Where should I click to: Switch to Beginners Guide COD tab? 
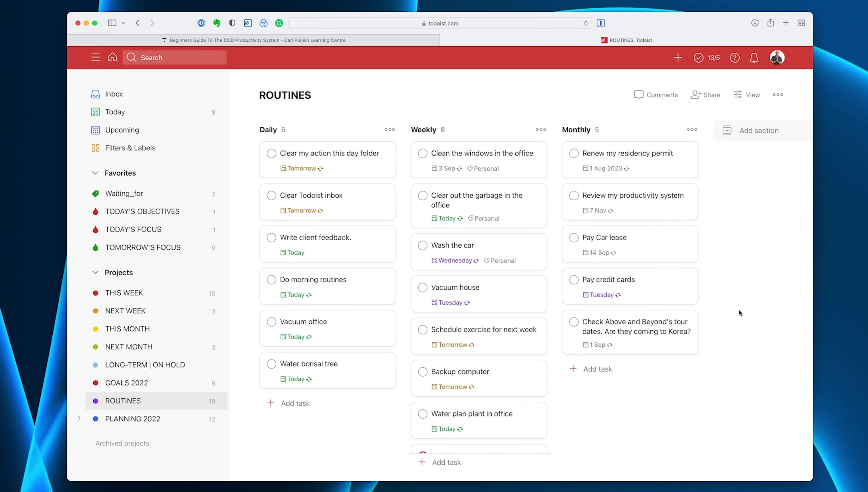253,40
